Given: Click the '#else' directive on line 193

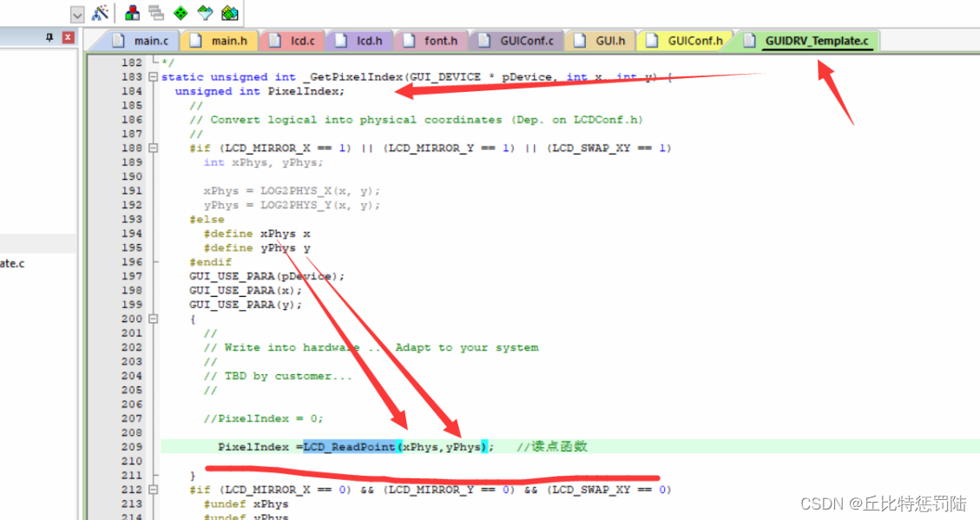Looking at the screenshot, I should tap(207, 220).
